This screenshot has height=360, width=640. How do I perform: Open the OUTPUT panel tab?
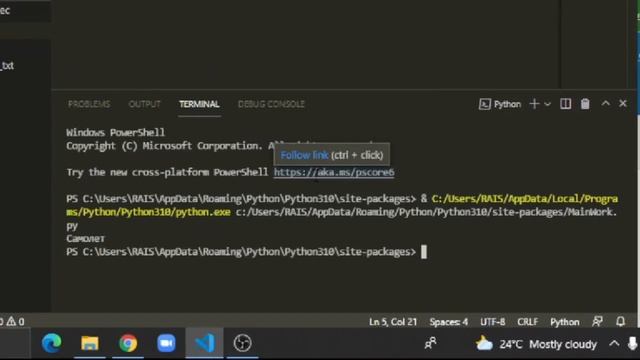point(144,104)
